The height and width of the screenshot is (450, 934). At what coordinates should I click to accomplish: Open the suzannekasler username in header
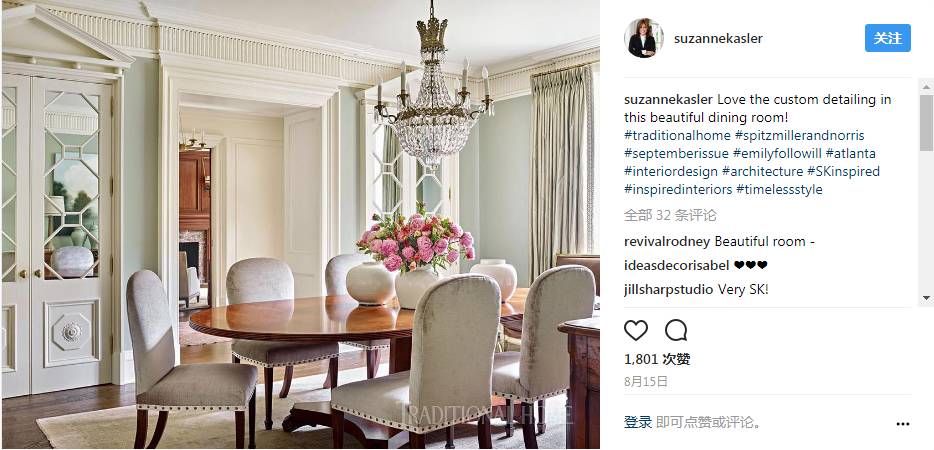(718, 39)
